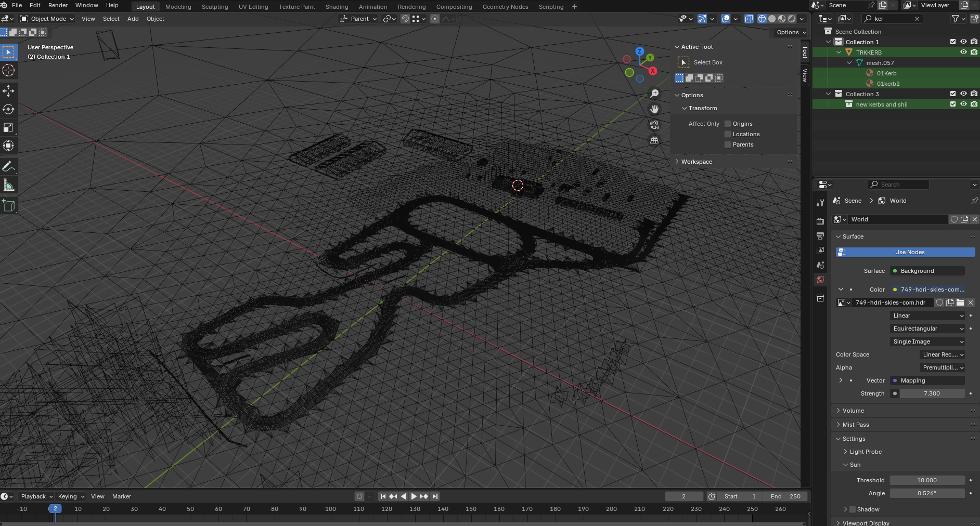This screenshot has width=980, height=526.
Task: Switch perspective/orthographic grid icon
Action: 654,140
